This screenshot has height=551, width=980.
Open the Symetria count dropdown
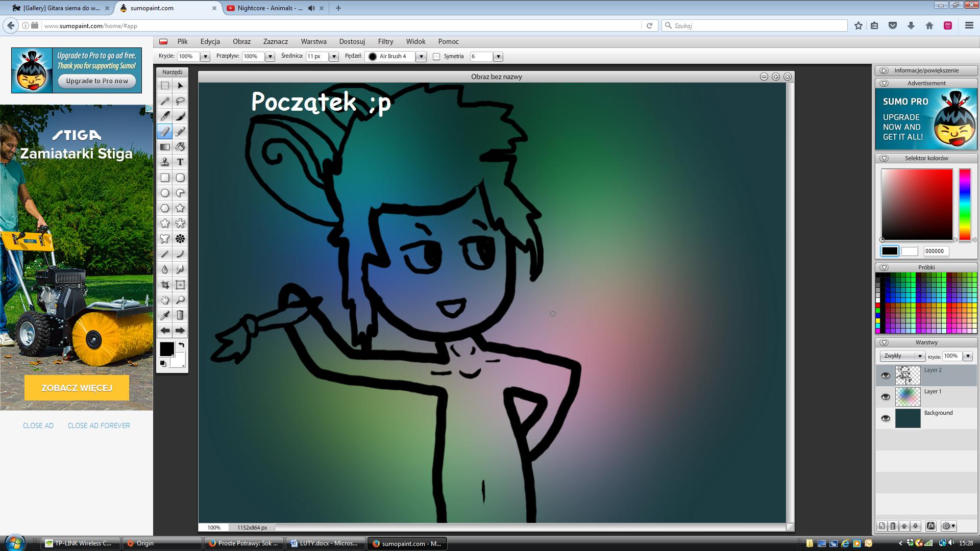pyautogui.click(x=498, y=57)
